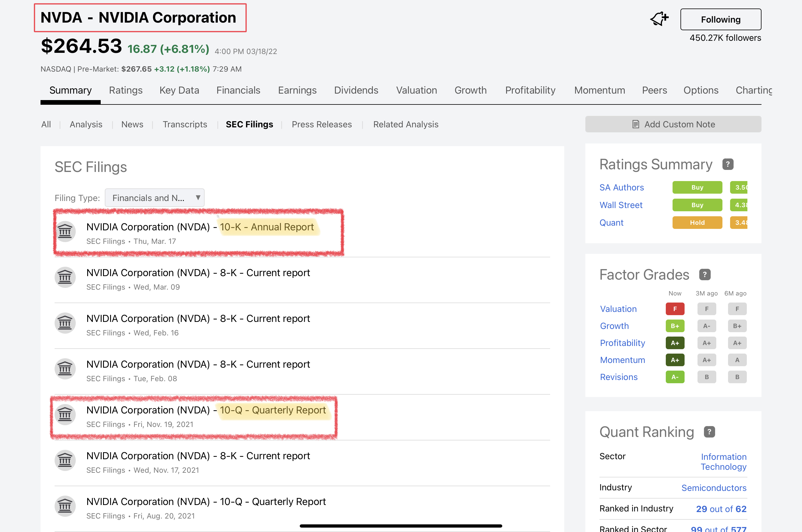Image resolution: width=802 pixels, height=532 pixels.
Task: Click the 450.27K followers text
Action: (725, 38)
